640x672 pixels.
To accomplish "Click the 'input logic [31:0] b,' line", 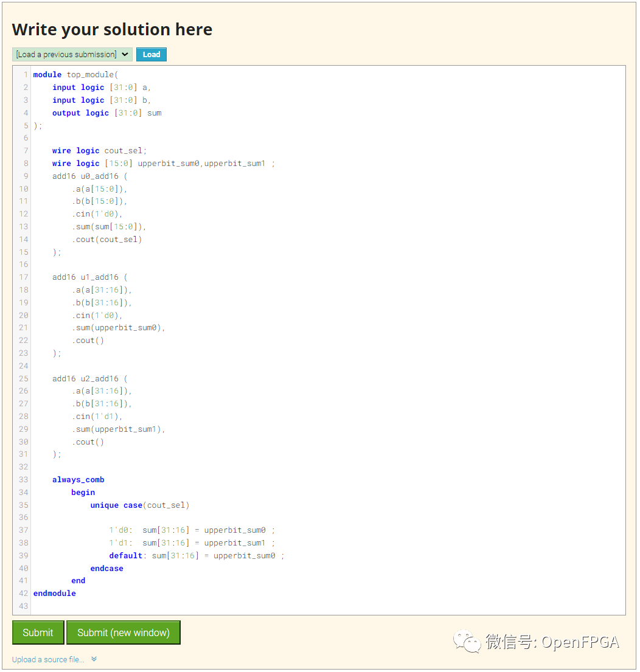I will pyautogui.click(x=101, y=100).
